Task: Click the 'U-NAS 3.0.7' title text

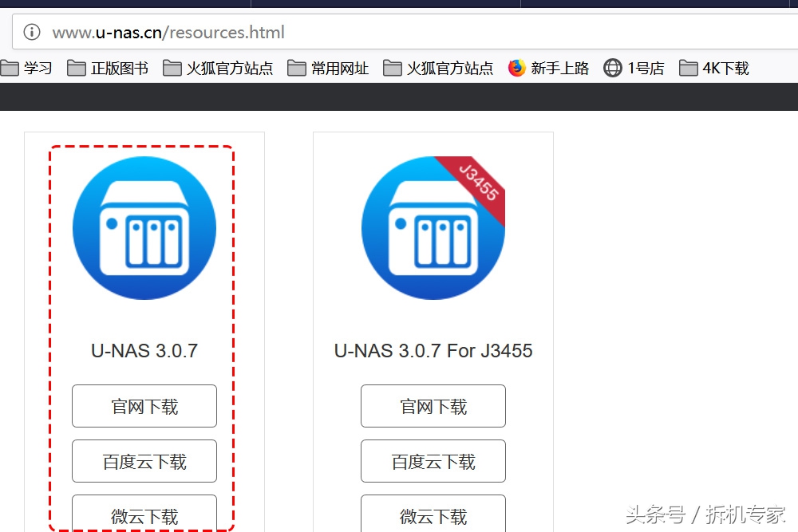Action: 144,351
